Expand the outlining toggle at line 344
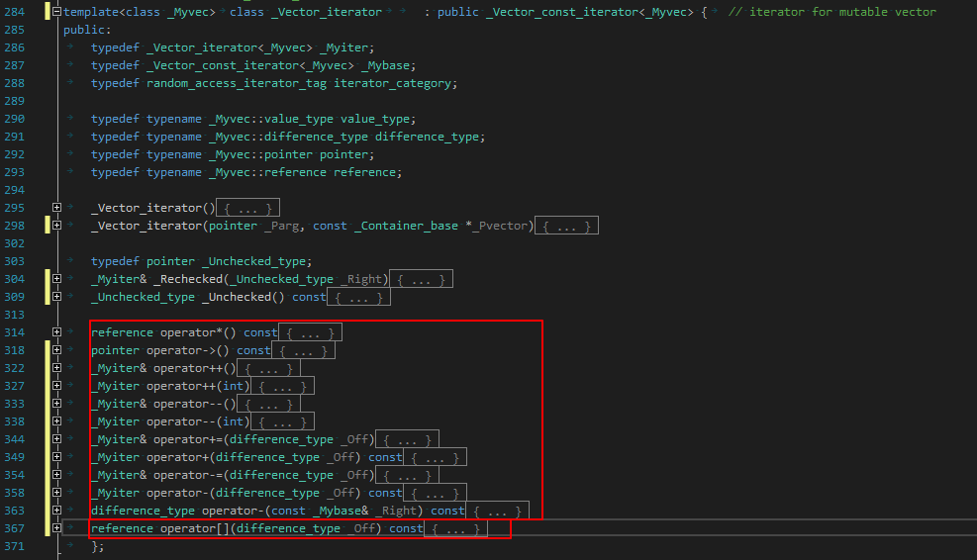977x560 pixels. [57, 439]
